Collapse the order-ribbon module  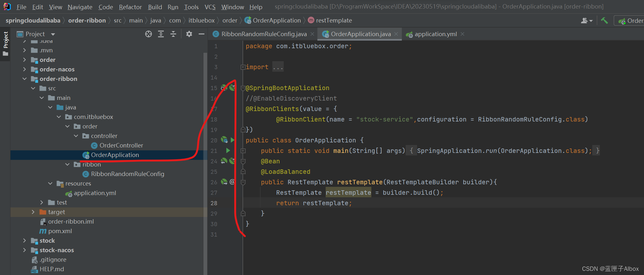click(24, 79)
